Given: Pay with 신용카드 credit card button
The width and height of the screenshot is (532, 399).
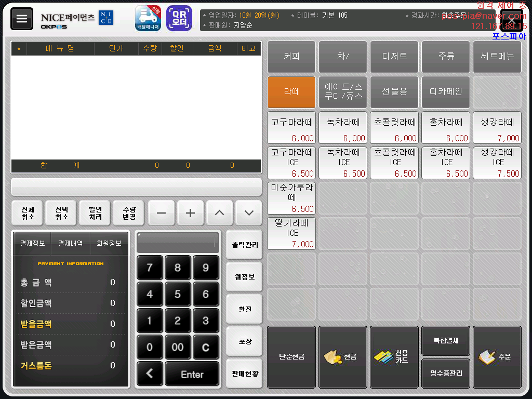Looking at the screenshot, I should (x=394, y=357).
